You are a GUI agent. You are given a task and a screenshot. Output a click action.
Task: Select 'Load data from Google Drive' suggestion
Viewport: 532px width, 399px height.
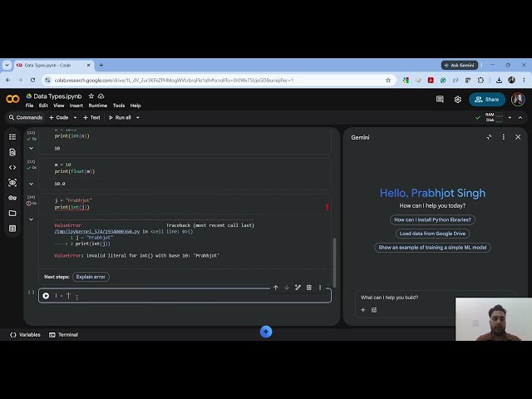[x=432, y=234]
